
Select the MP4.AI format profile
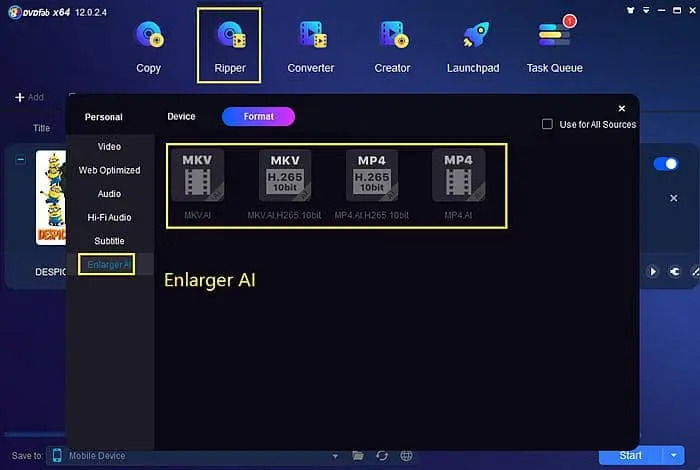pyautogui.click(x=458, y=184)
